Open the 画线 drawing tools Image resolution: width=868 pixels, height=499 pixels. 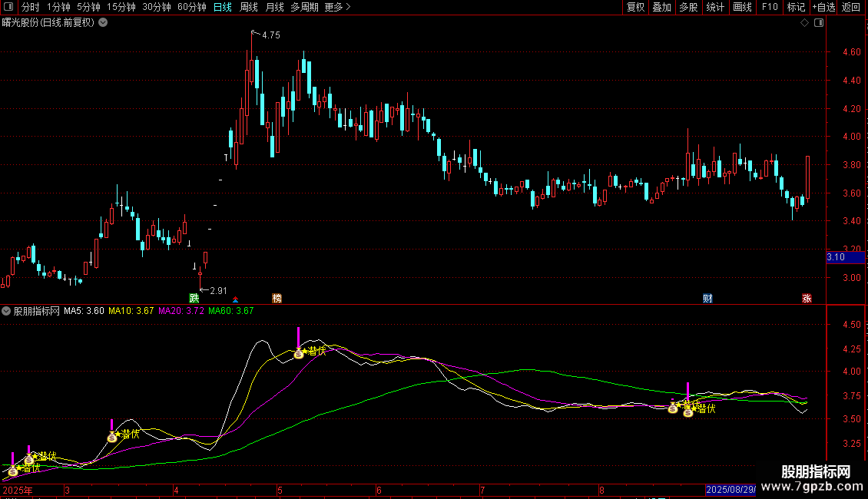coord(742,8)
